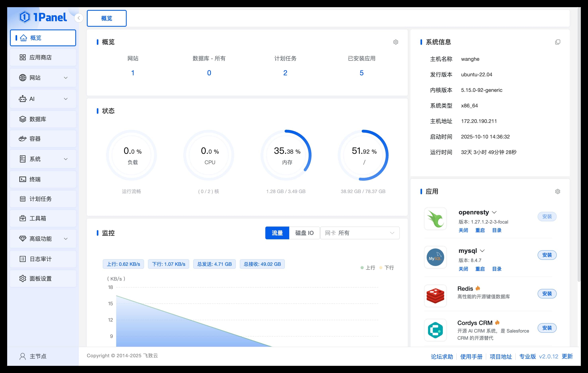Image resolution: width=588 pixels, height=373 pixels.
Task: Open the 网卡 所有 dropdown
Action: click(360, 233)
